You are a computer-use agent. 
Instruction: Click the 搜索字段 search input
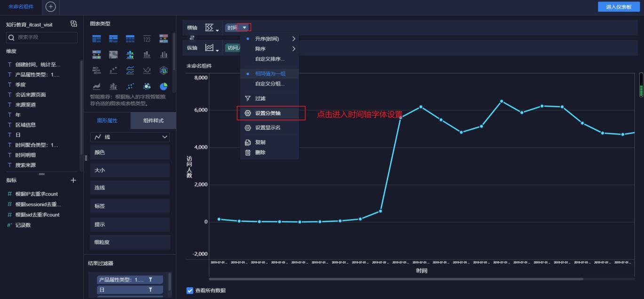point(41,38)
